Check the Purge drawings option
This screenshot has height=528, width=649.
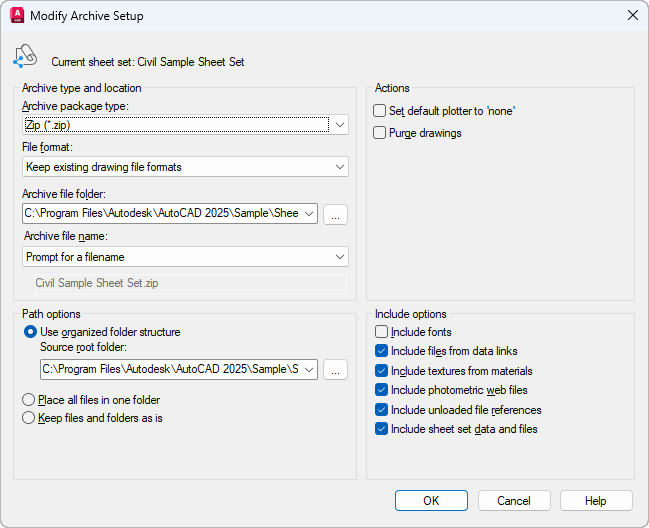380,133
